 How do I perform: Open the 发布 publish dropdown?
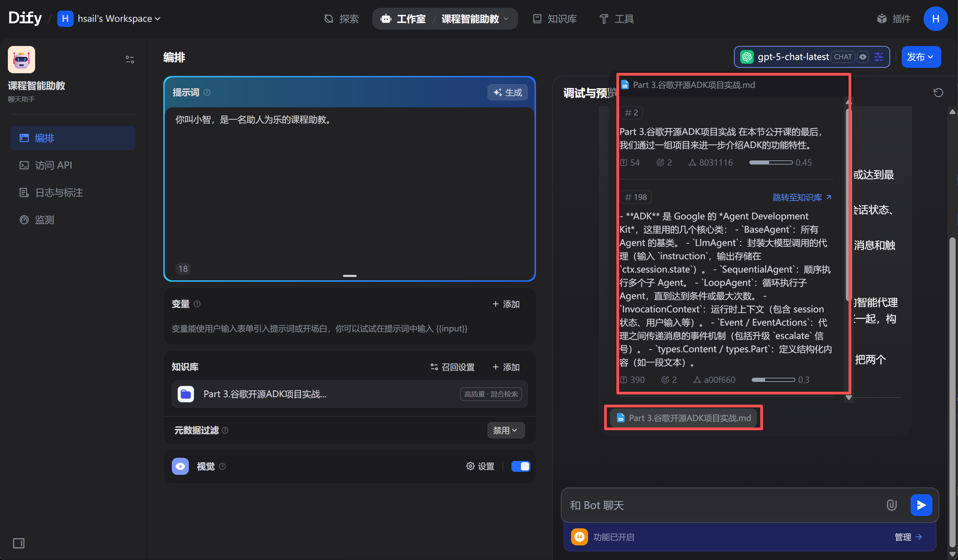click(921, 57)
